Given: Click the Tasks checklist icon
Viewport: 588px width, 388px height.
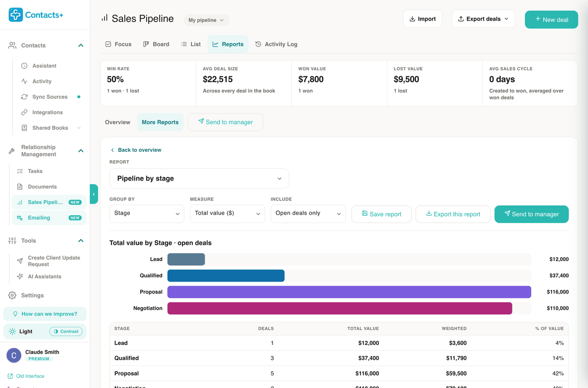Looking at the screenshot, I should [x=20, y=171].
